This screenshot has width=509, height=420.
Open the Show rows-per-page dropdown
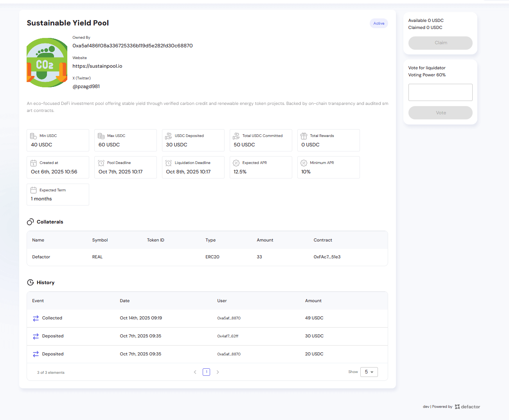click(369, 372)
